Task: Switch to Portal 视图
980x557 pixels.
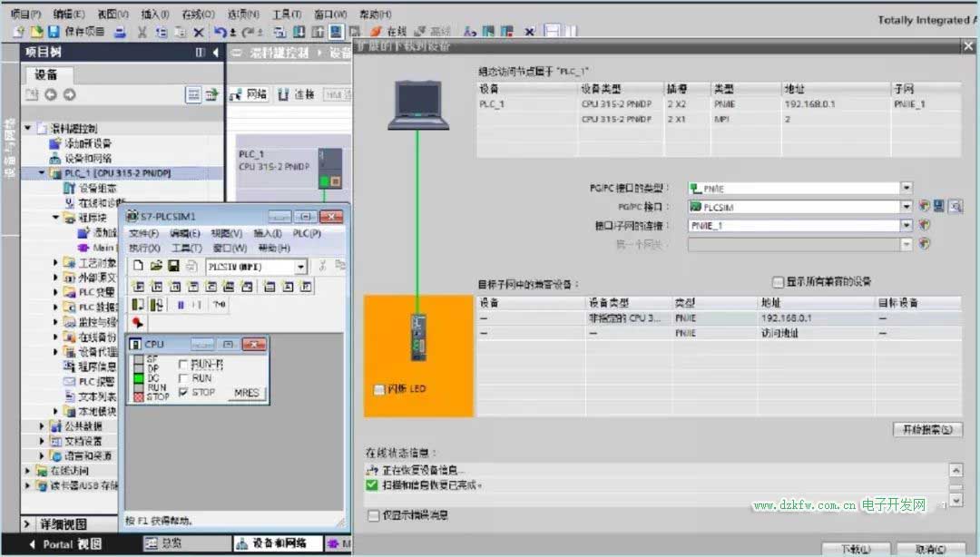Action: [65, 544]
